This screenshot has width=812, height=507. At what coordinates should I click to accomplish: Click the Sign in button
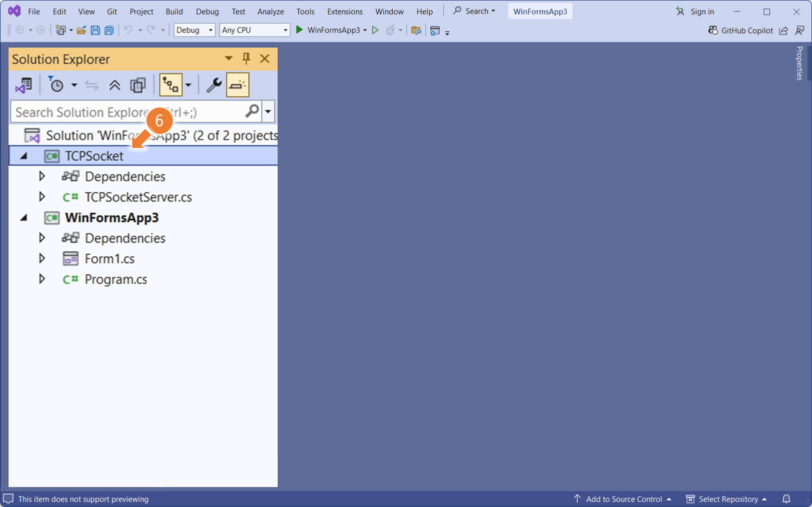[x=695, y=11]
